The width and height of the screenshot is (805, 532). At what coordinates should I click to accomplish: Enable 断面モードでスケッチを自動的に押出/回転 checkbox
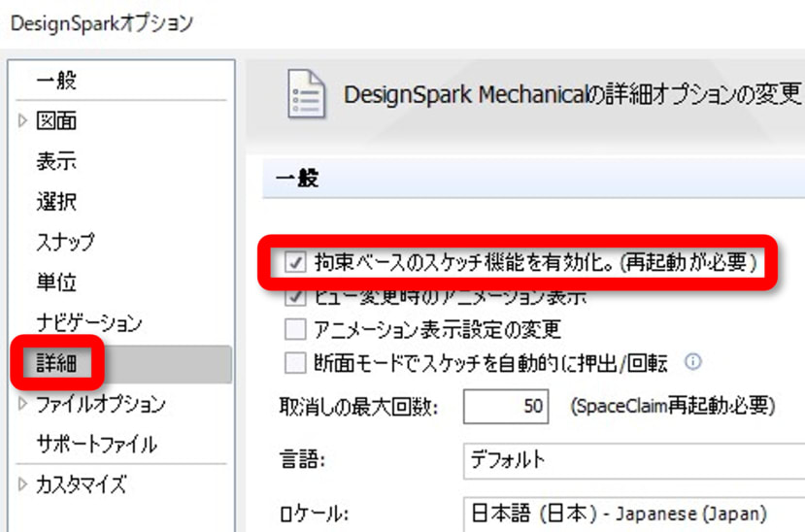coord(295,363)
